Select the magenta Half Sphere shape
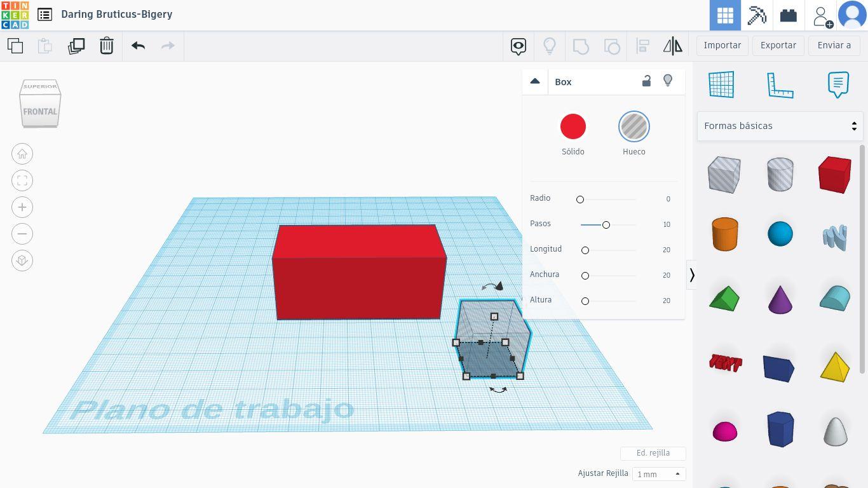This screenshot has width=868, height=488. pyautogui.click(x=725, y=431)
